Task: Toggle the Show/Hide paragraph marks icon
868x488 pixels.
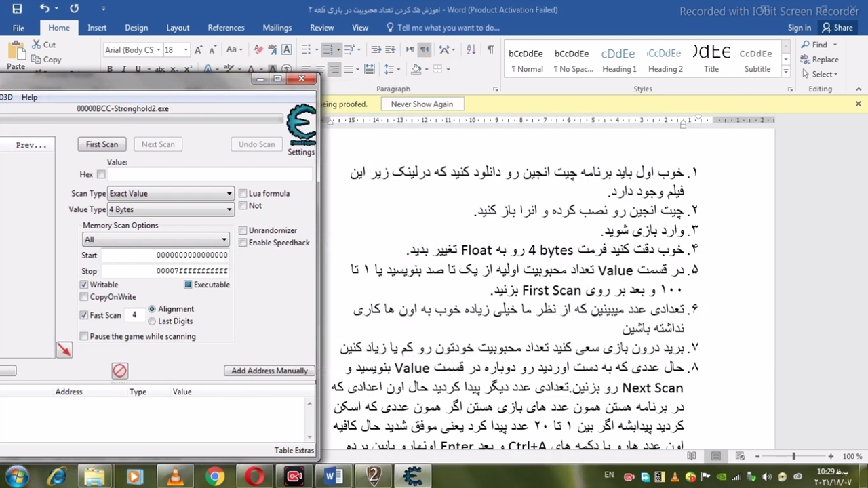Action: tap(490, 49)
